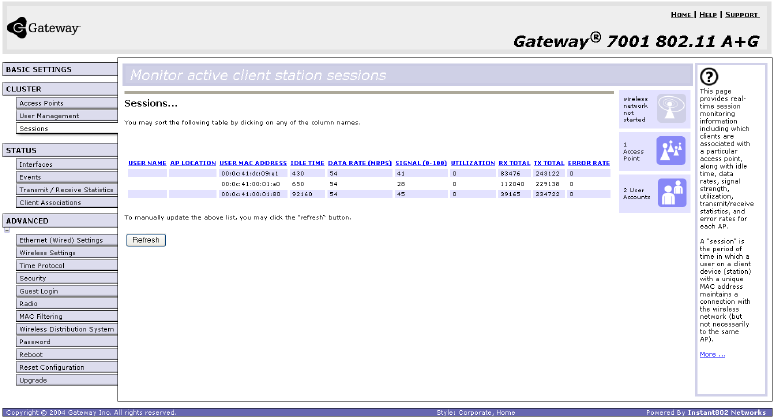Open the Cluster menu section
The image size is (774, 418).
tap(60, 89)
